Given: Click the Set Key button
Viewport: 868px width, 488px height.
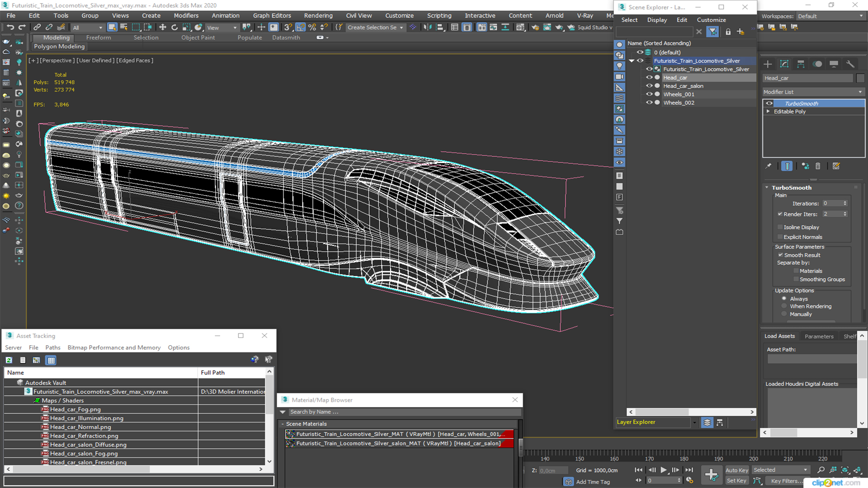Looking at the screenshot, I should pos(736,481).
